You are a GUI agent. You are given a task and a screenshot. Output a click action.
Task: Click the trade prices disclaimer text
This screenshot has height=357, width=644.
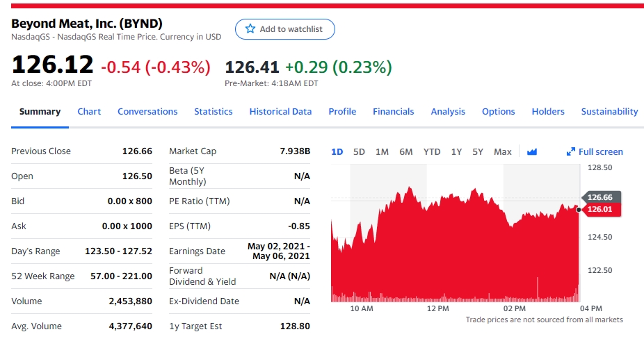[544, 319]
